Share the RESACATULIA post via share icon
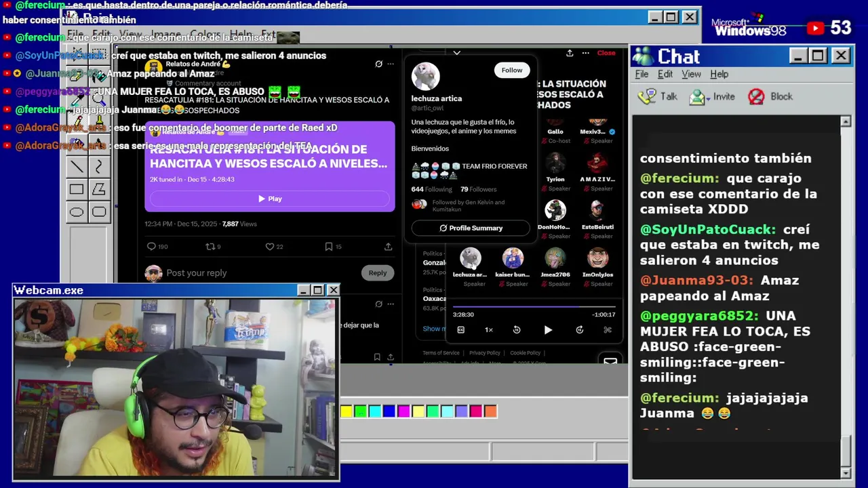868x488 pixels. click(x=388, y=247)
